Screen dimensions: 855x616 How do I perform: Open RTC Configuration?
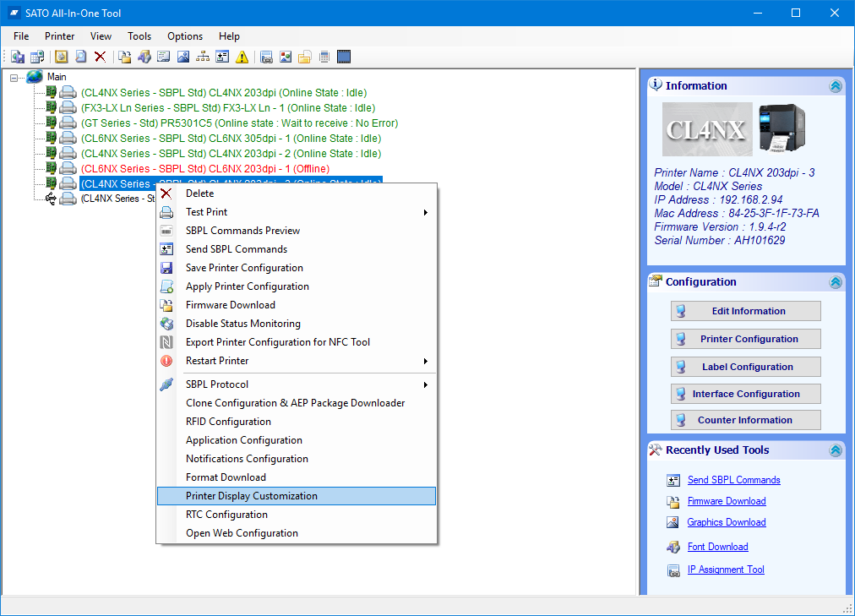297,515
